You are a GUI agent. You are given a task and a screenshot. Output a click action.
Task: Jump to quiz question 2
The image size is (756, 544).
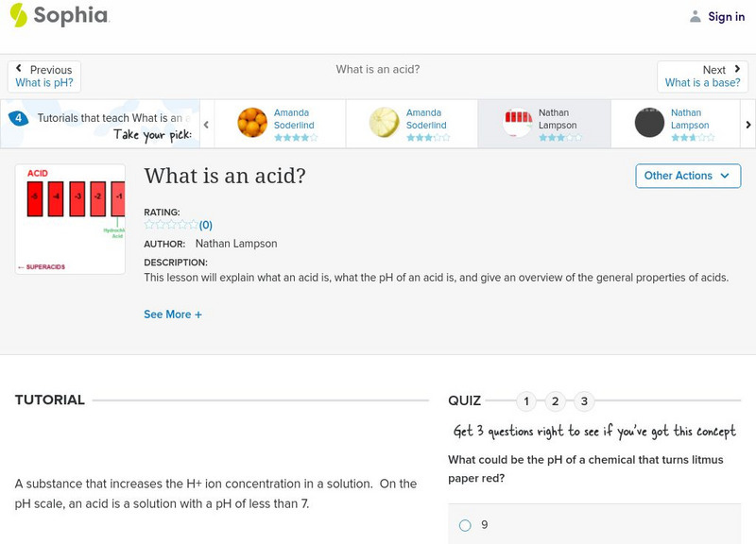pyautogui.click(x=556, y=401)
